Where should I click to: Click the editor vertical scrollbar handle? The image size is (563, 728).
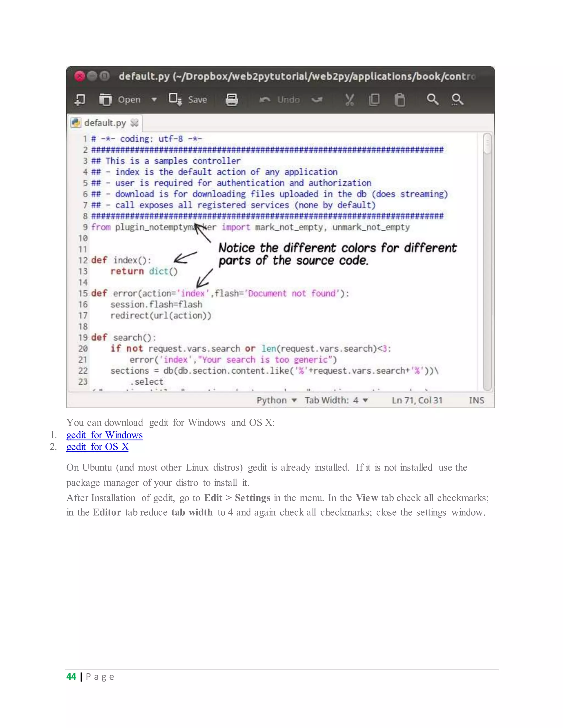click(x=487, y=144)
